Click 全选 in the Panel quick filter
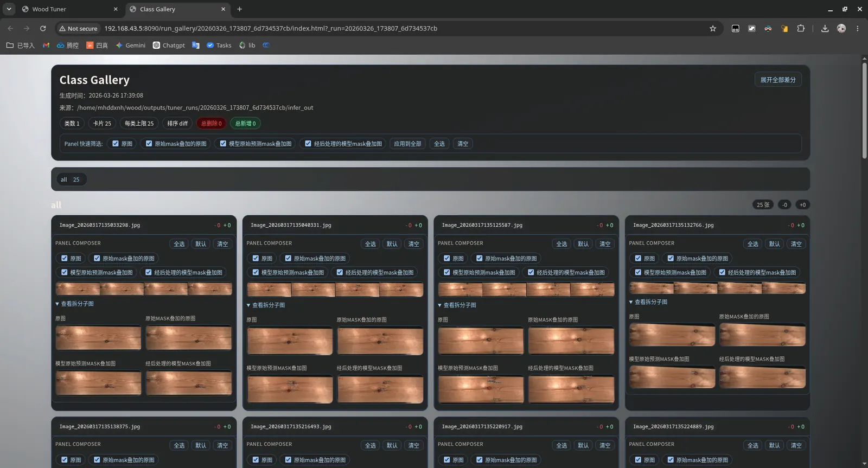The width and height of the screenshot is (868, 468). pos(439,144)
